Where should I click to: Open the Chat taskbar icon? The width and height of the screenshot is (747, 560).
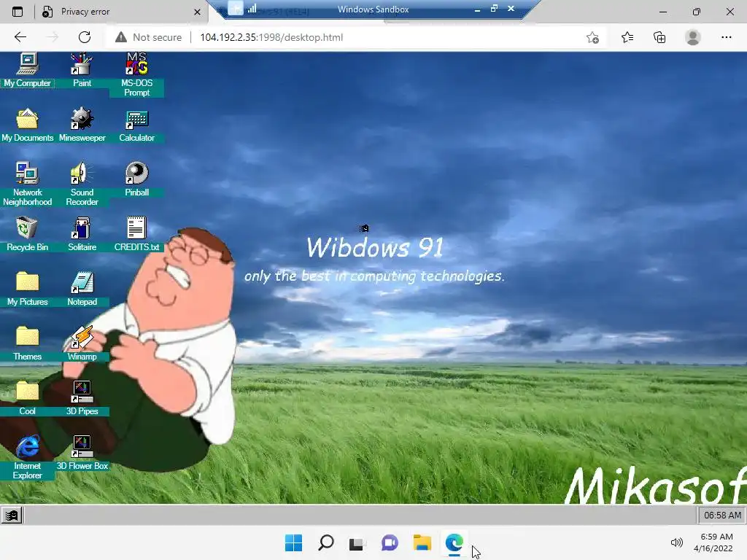(390, 542)
